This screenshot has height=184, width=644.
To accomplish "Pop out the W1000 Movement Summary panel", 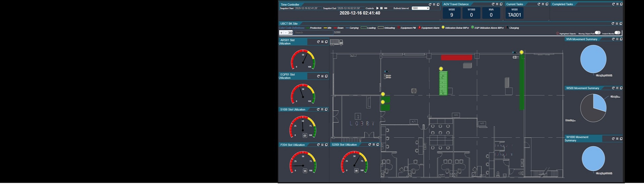I will pos(621,139).
